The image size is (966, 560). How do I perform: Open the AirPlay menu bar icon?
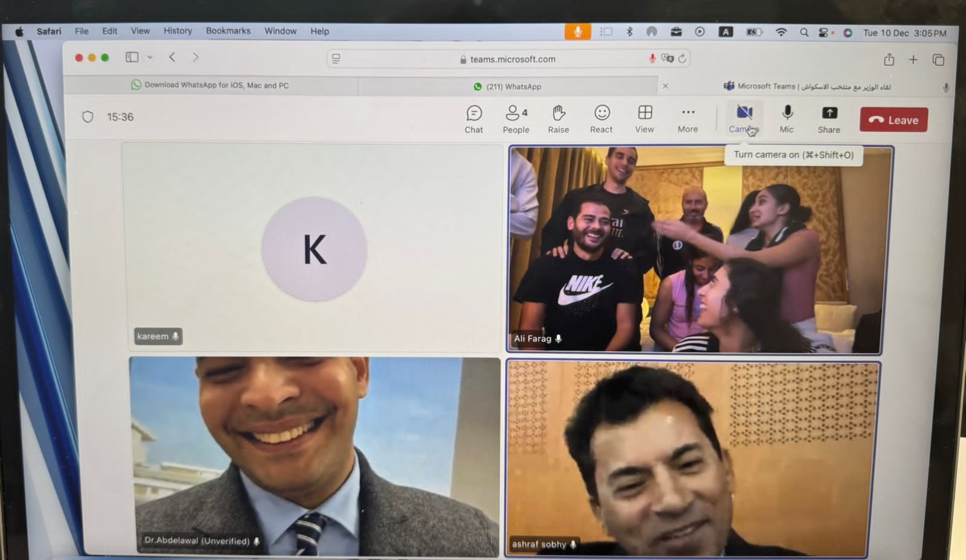tap(651, 32)
